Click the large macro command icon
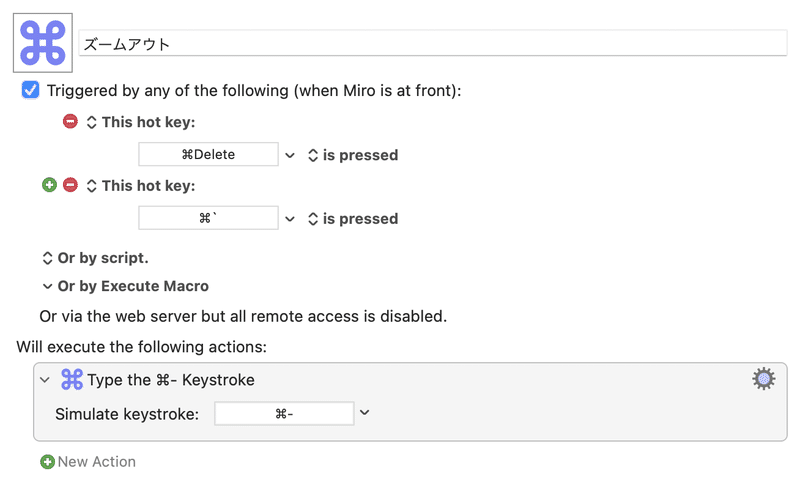The image size is (800, 482). pyautogui.click(x=43, y=43)
